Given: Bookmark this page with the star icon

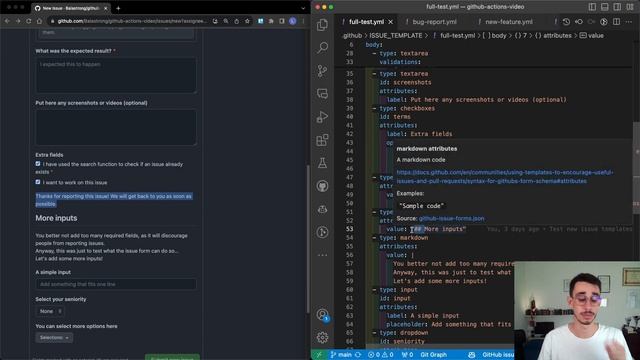Looking at the screenshot, I should point(247,21).
